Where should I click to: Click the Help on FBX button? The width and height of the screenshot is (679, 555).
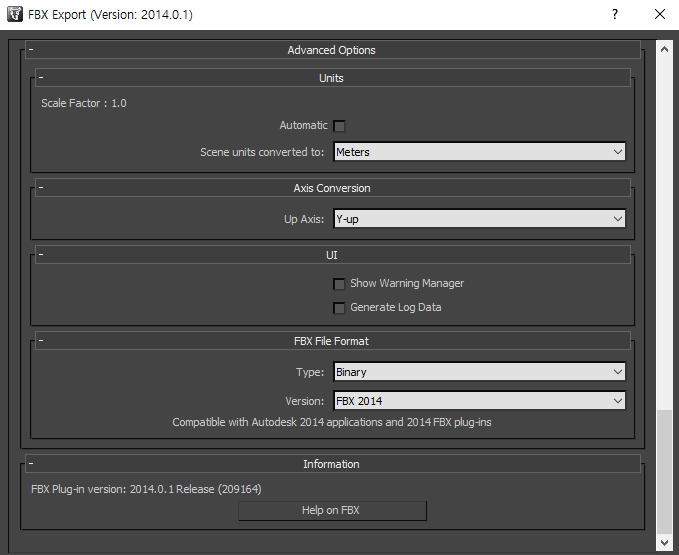[332, 510]
